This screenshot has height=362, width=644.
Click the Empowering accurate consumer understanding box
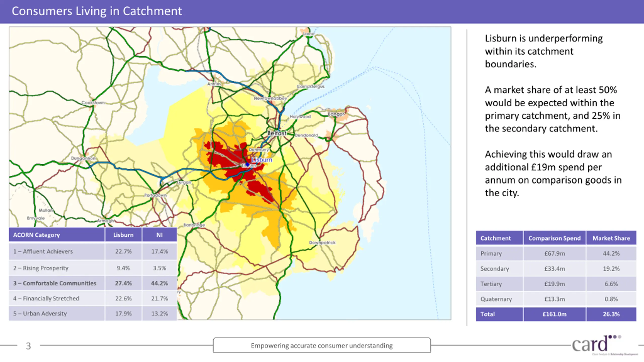322,345
